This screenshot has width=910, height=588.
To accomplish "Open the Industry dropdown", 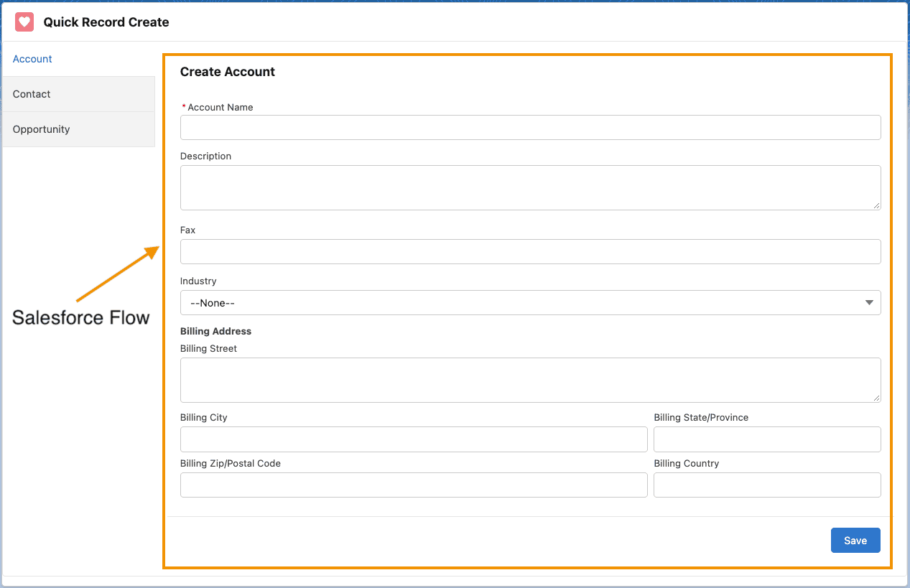I will (530, 302).
